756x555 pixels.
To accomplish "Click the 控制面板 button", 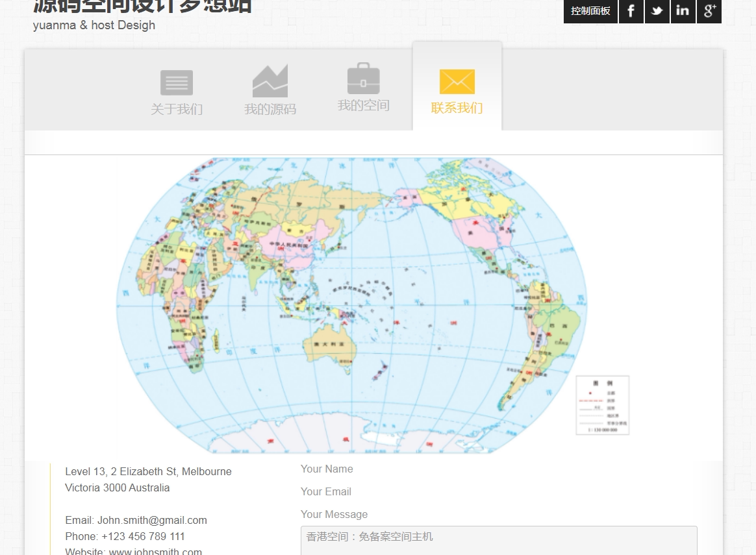I will [x=590, y=10].
